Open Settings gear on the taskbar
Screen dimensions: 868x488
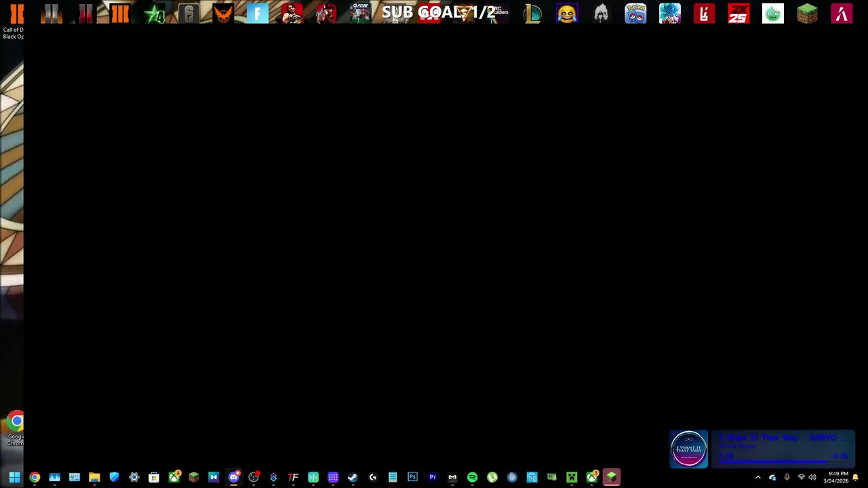click(134, 477)
